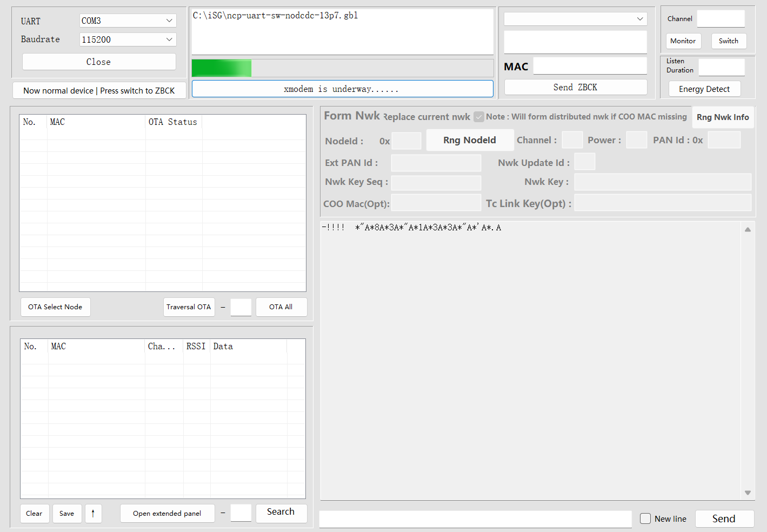767x532 pixels.
Task: Click the MAC address input field
Action: pyautogui.click(x=590, y=66)
